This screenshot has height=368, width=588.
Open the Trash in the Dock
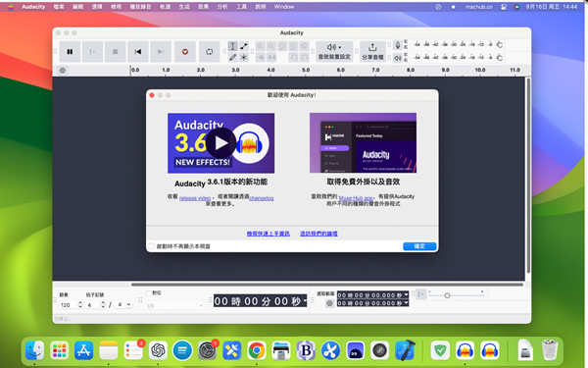point(550,350)
